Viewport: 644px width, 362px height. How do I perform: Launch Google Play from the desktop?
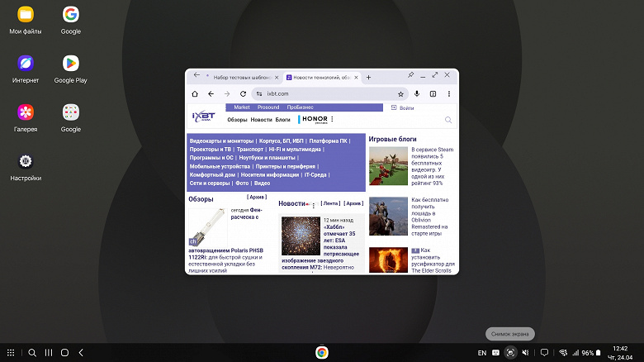tap(71, 64)
